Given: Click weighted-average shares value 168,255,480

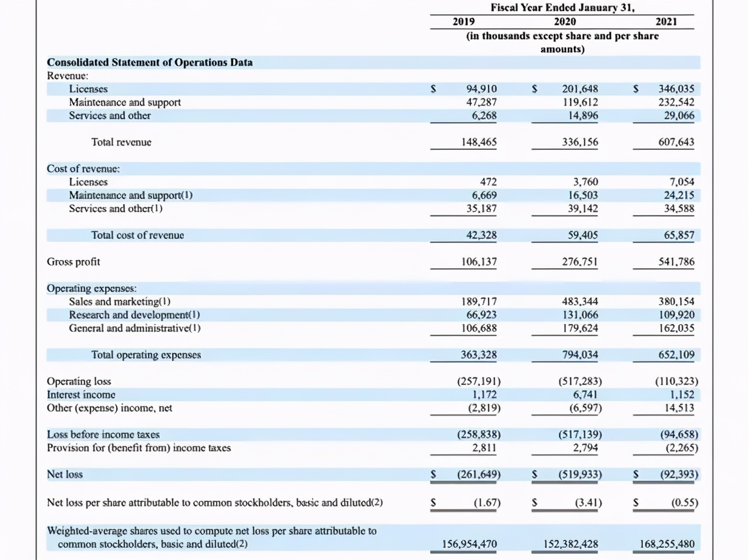Looking at the screenshot, I should click(667, 544).
